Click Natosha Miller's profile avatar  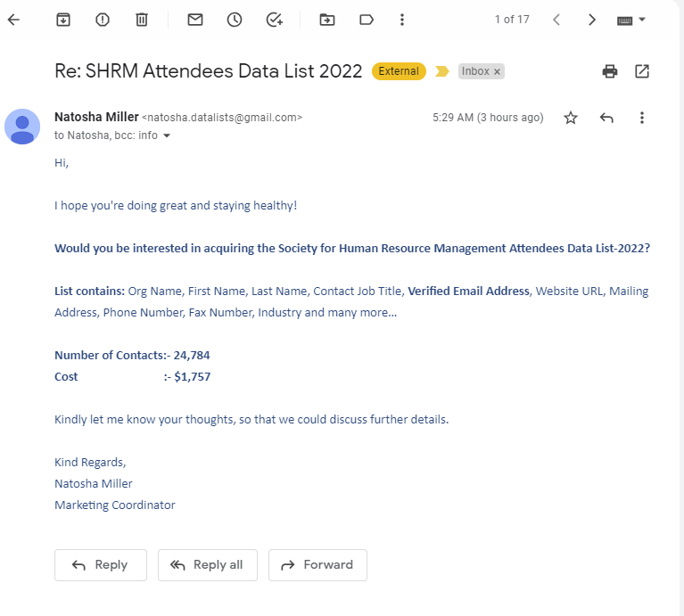(22, 127)
